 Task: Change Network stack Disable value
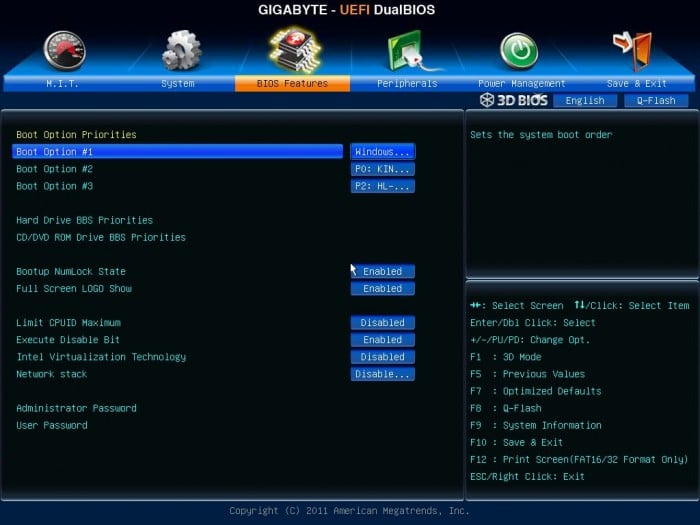pyautogui.click(x=383, y=374)
